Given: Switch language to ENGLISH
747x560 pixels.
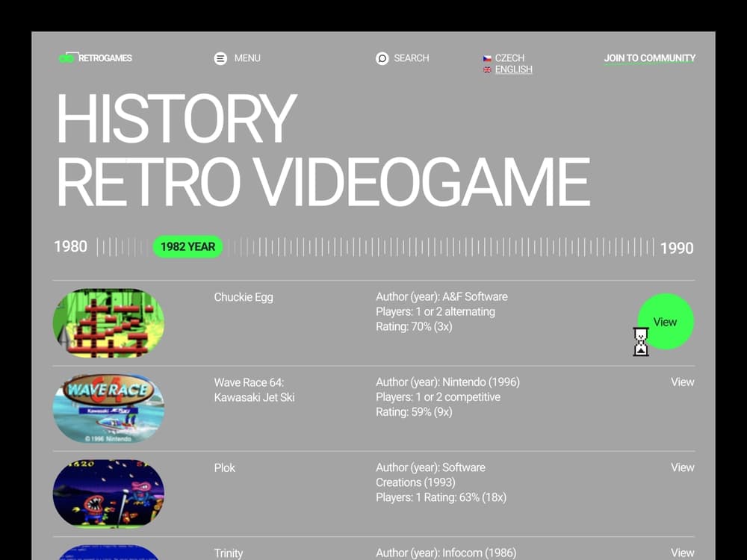Looking at the screenshot, I should coord(514,69).
